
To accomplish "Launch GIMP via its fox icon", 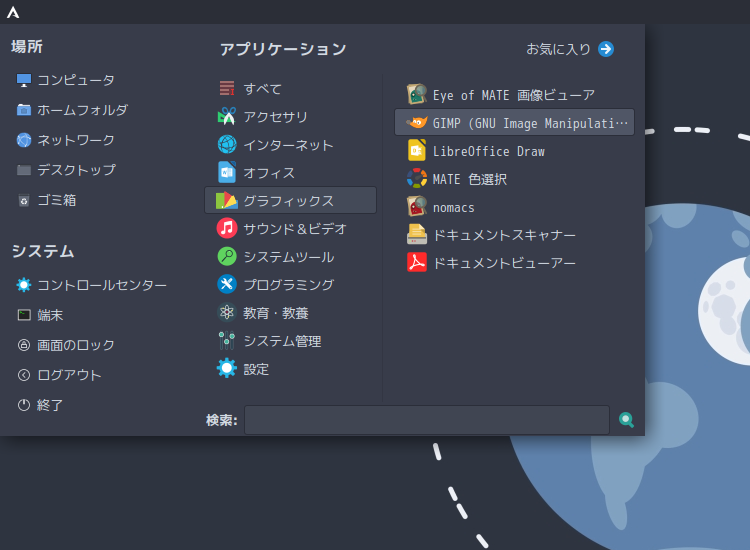I will tap(417, 123).
